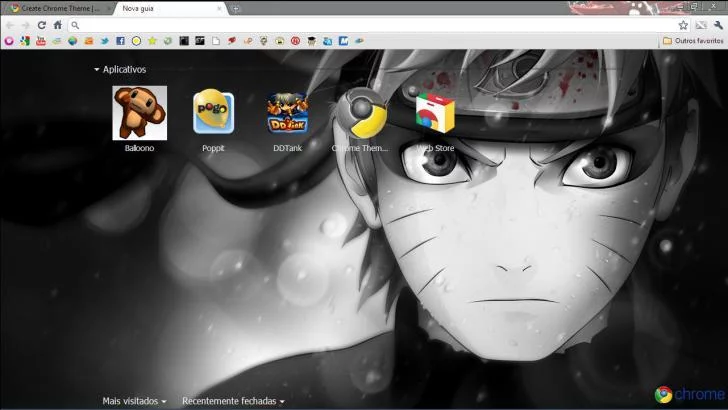Select the Nova guia tab
This screenshot has height=410, width=728.
click(169, 8)
